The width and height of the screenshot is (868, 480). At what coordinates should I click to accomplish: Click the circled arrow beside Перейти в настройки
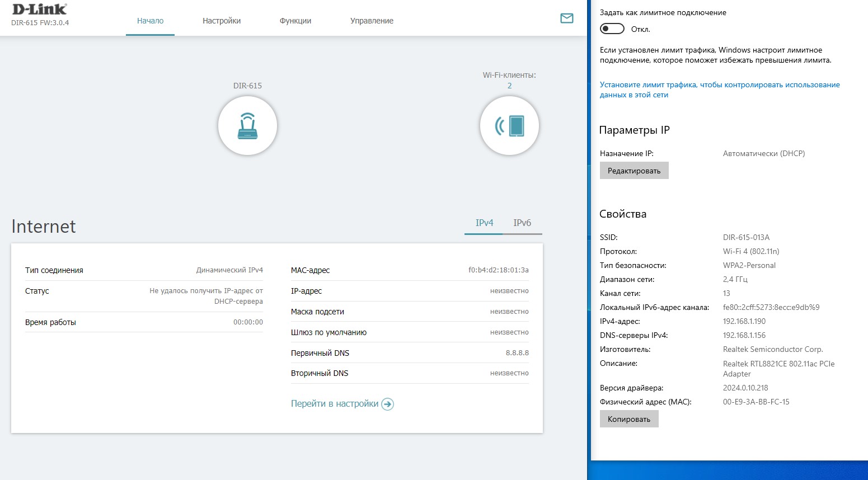[387, 404]
